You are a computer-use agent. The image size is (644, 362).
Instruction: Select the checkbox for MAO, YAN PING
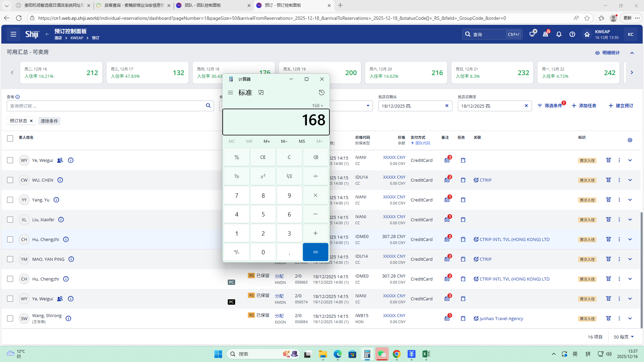[x=10, y=259]
